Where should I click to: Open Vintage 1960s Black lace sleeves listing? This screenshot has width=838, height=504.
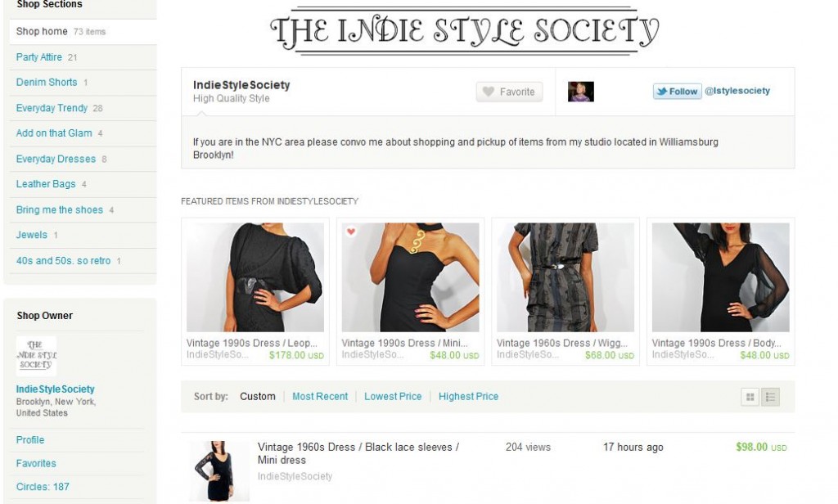(x=358, y=453)
